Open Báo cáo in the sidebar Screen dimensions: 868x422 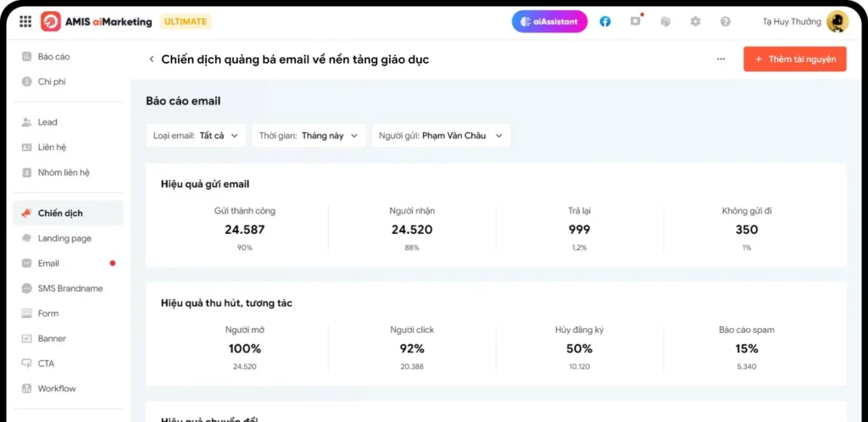tap(53, 57)
